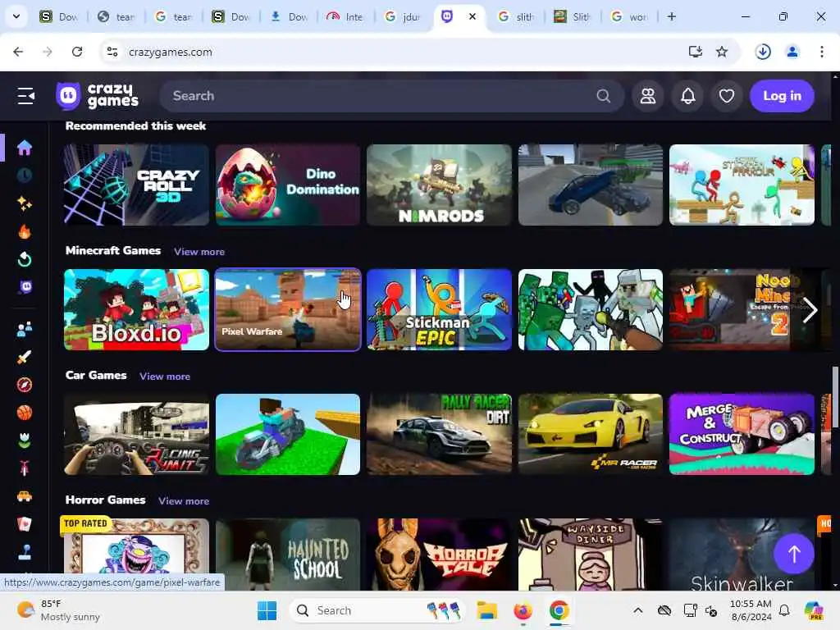The width and height of the screenshot is (840, 630).
Task: Open Nimrods game thumbnail
Action: click(x=440, y=185)
